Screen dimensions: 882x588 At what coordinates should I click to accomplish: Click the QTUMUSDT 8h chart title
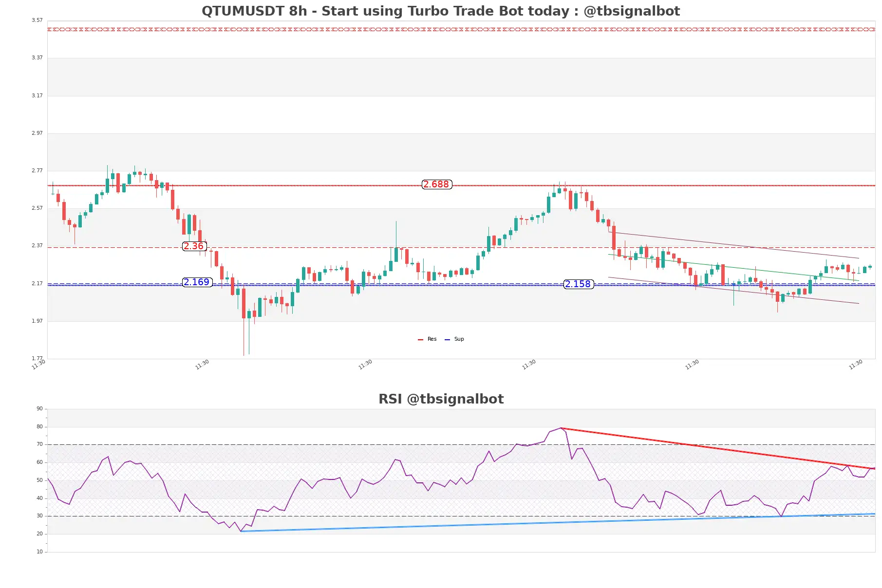[441, 11]
